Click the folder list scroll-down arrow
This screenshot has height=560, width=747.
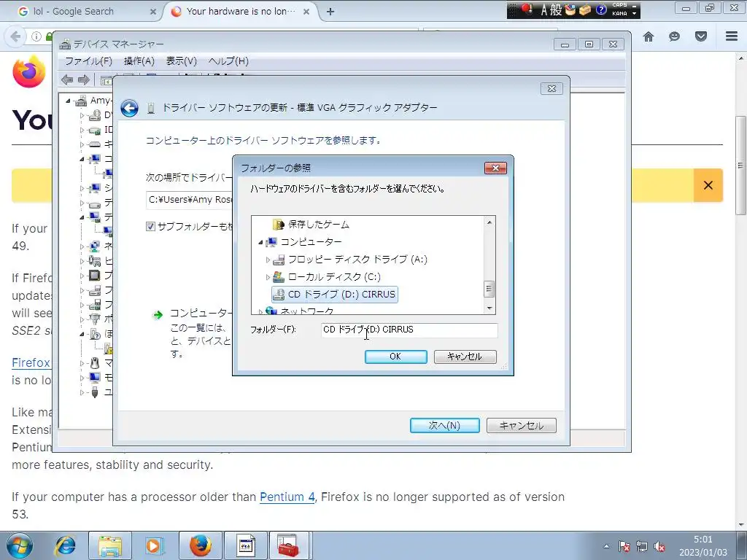[x=489, y=308]
